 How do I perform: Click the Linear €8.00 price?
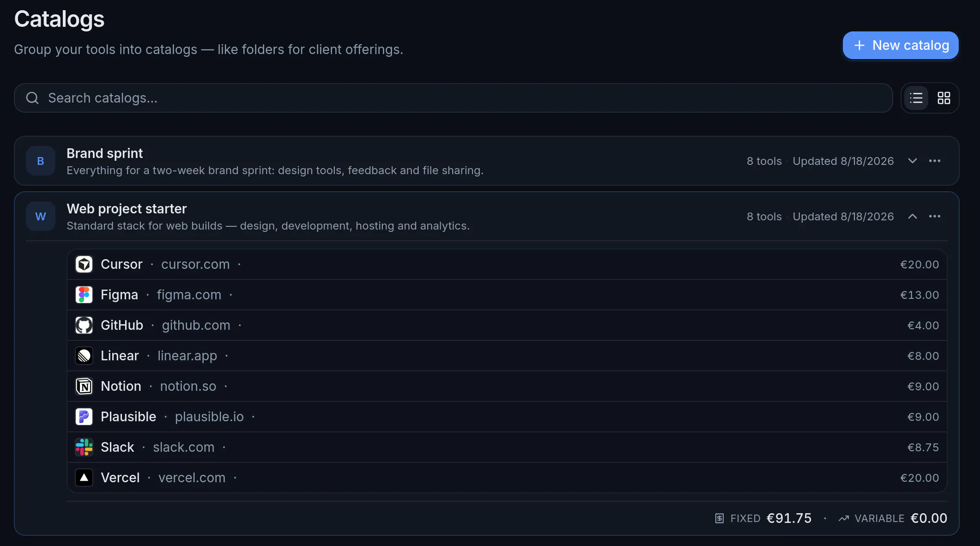click(x=923, y=356)
